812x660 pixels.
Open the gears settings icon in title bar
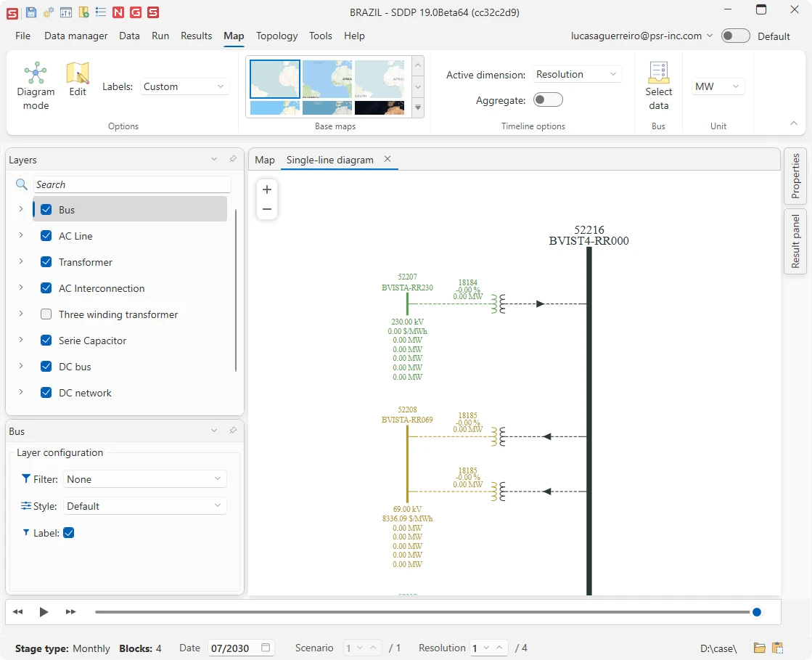tap(48, 12)
